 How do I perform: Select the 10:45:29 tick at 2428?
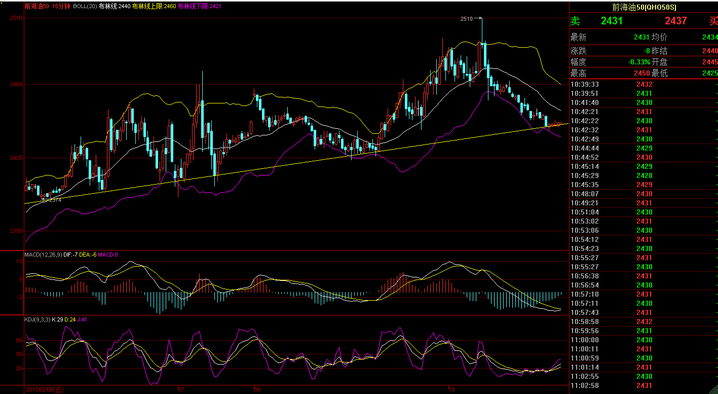643,175
